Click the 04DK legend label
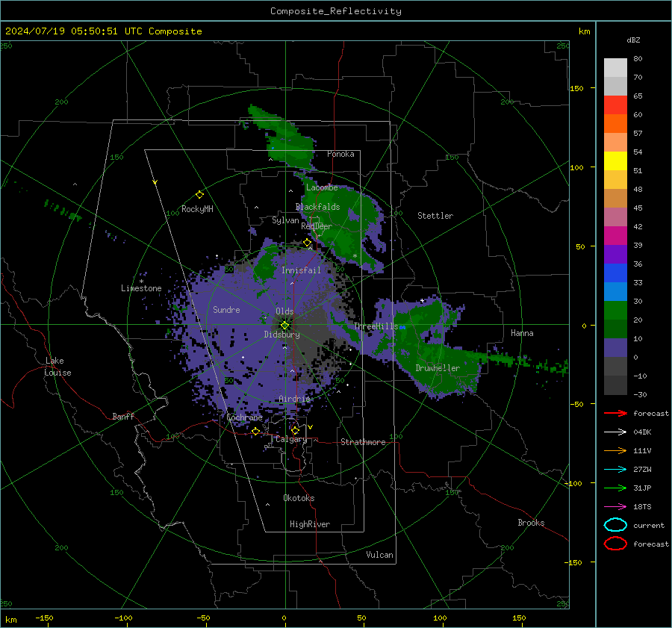The image size is (672, 628). pos(642,432)
